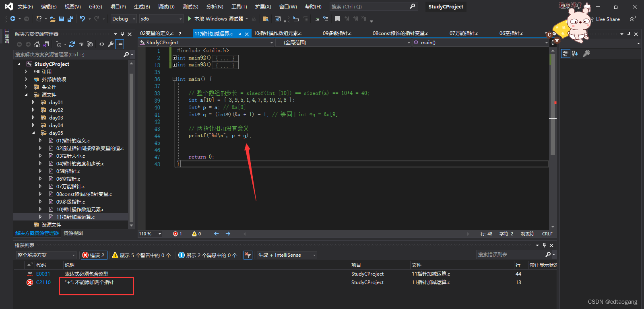Open the 整个解决方案 scope dropdown

coord(46,255)
